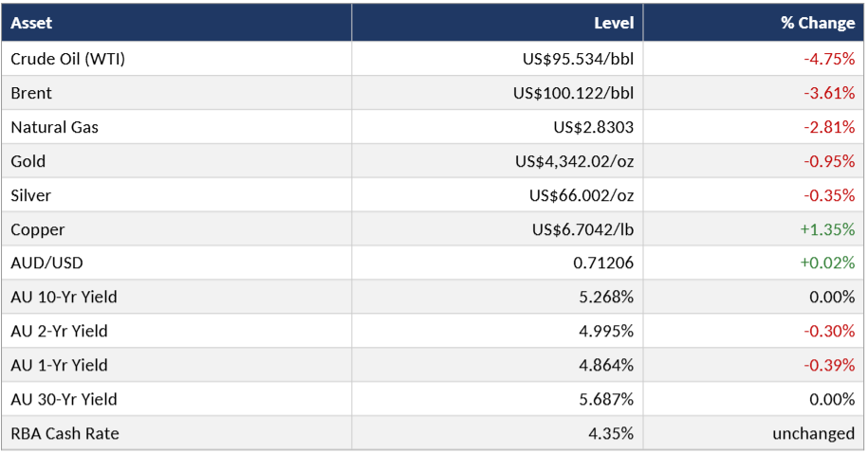Select the Crude Oil (WTI) row label
This screenshot has width=868, height=453.
pos(67,59)
